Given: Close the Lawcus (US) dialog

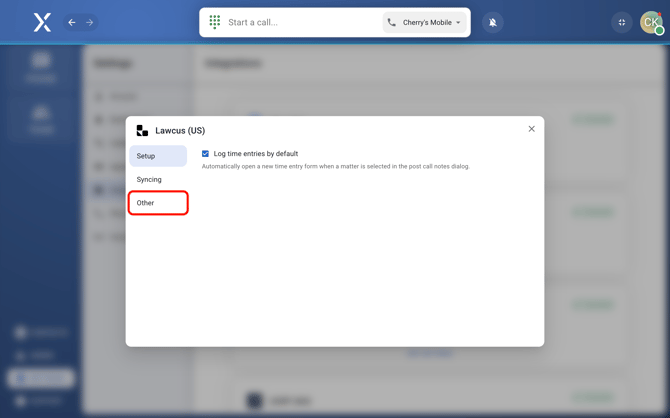Looking at the screenshot, I should pos(531,129).
